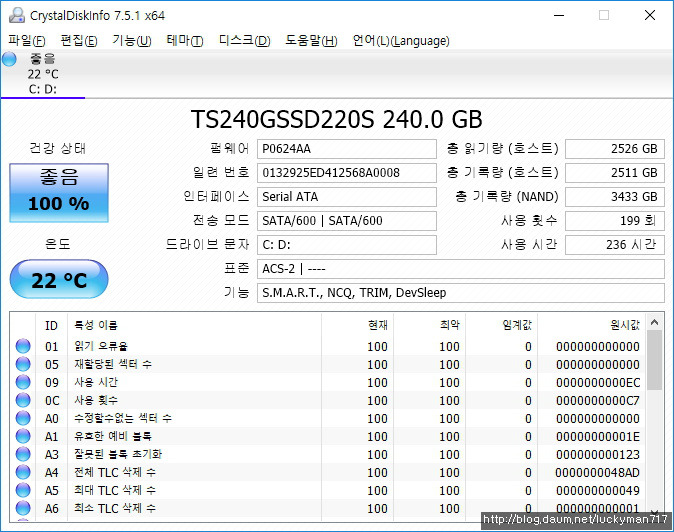
Task: Click attribute name 전체 TLC 삭제 수
Action: 115,472
